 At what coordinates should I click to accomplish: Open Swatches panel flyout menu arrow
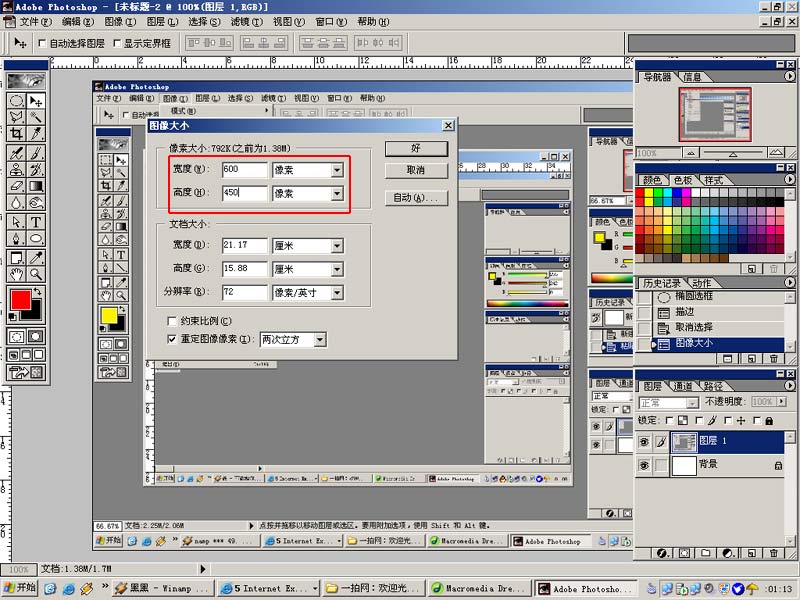pos(789,179)
